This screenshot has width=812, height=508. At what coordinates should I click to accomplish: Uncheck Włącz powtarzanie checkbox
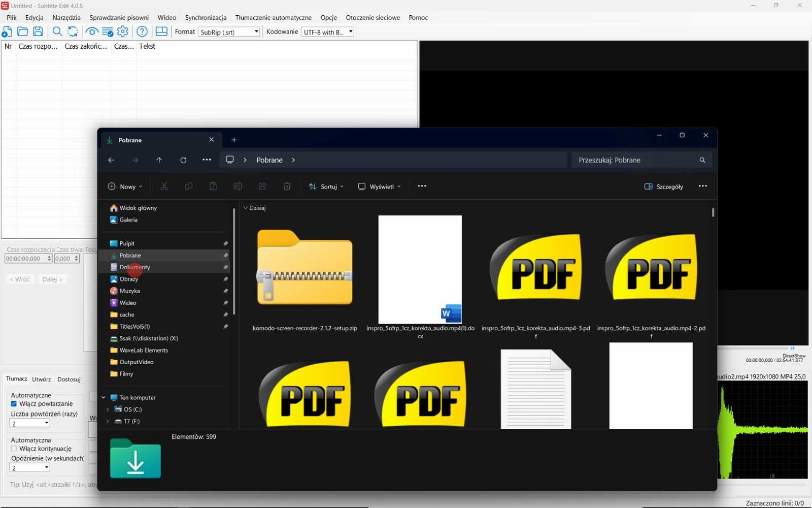pos(14,404)
